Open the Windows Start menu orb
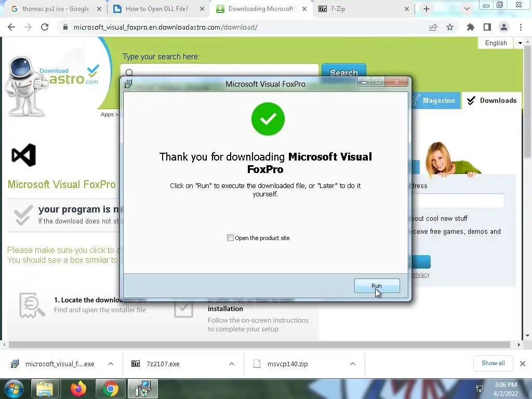This screenshot has width=532, height=399. [14, 389]
